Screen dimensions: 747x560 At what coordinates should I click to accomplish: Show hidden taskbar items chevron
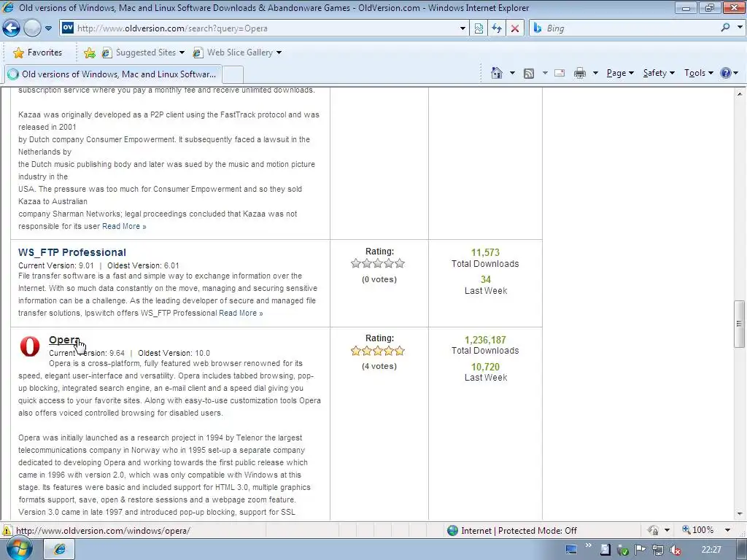coord(589,545)
